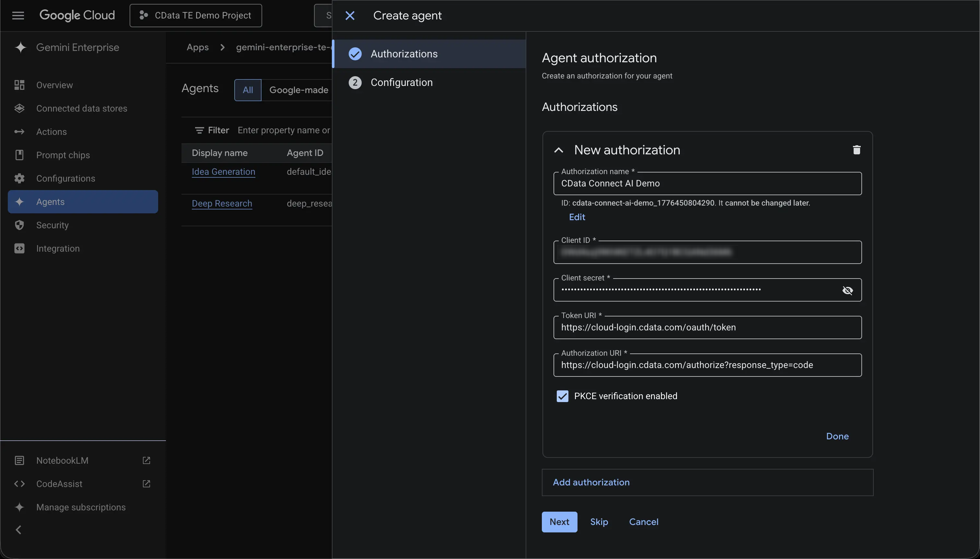Select the Overview sidebar item

point(54,85)
